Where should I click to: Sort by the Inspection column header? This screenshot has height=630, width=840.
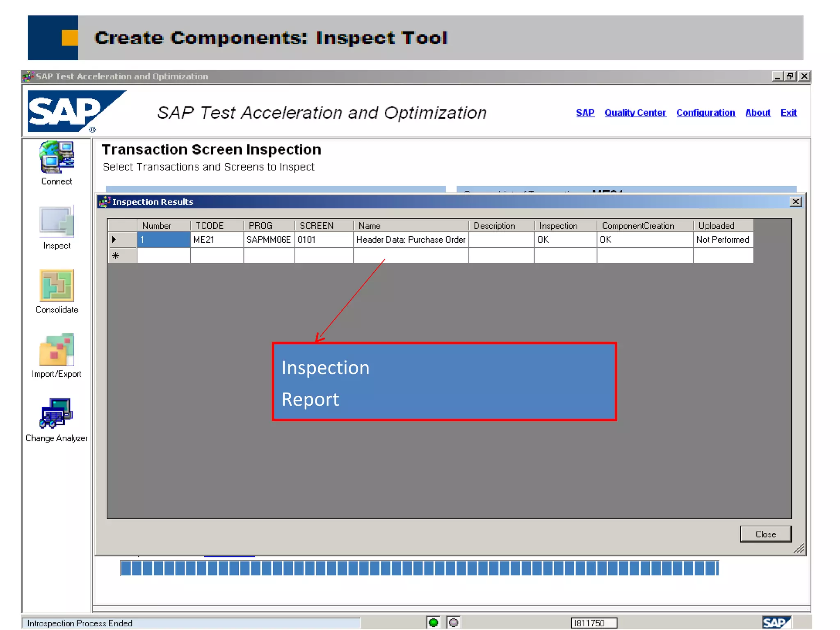click(565, 226)
